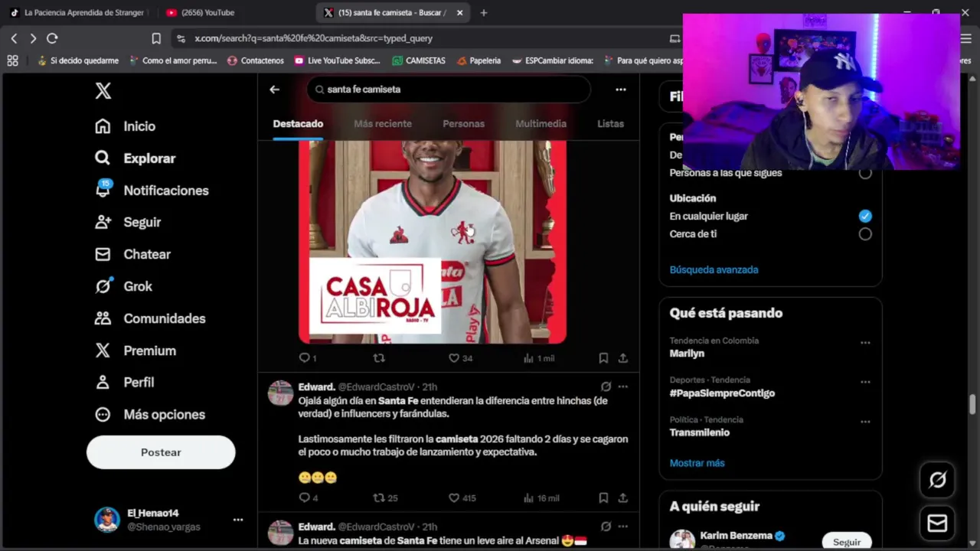Click the X logo in the sidebar
980x551 pixels.
coord(103,91)
